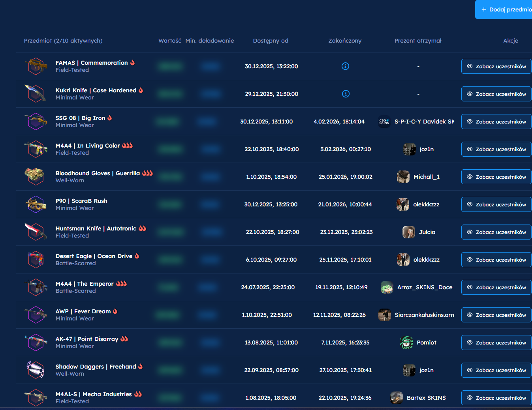Open participants list for M4A1-S Mecha Industries
Viewport: 532px width, 410px height.
click(496, 398)
